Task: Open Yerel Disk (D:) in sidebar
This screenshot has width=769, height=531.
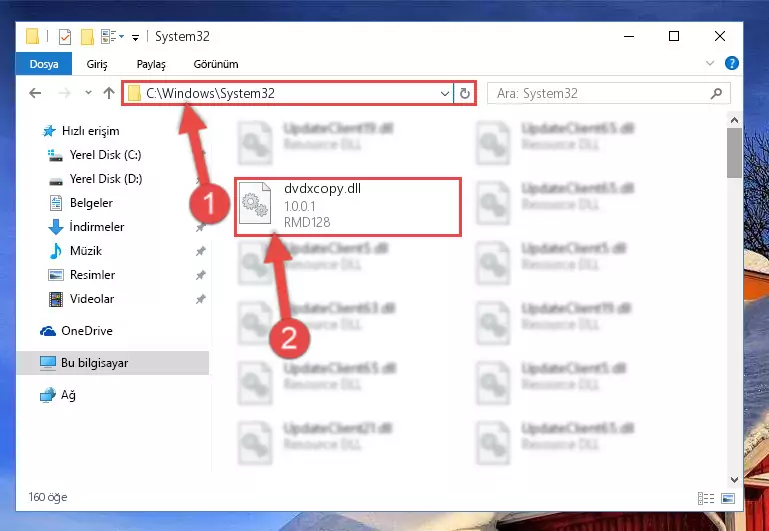Action: pyautogui.click(x=96, y=179)
